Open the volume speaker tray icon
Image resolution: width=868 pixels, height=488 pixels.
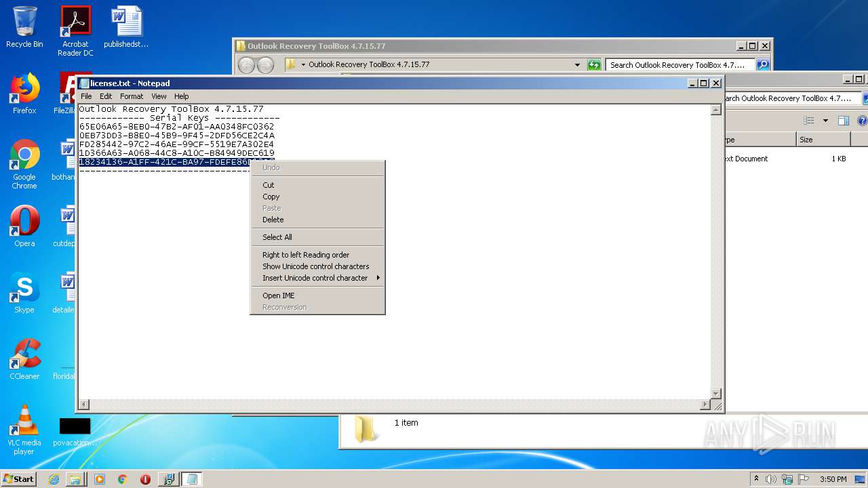click(x=771, y=479)
